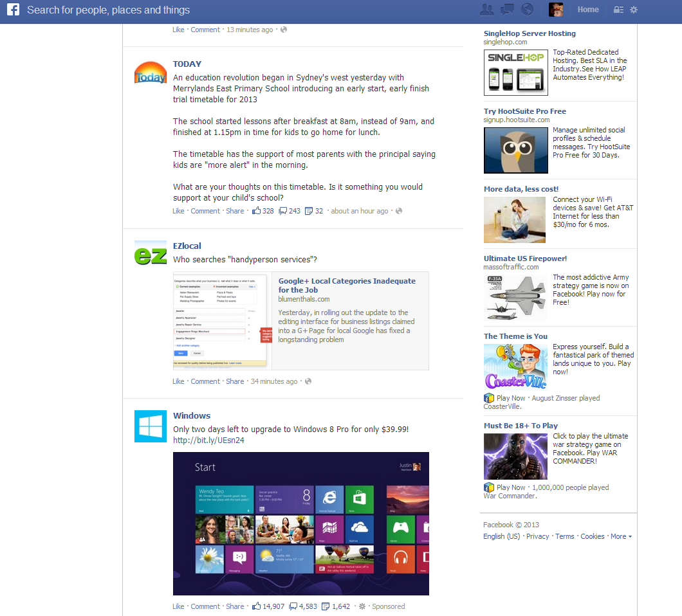Share the TODAY post
This screenshot has height=616, width=682.
point(235,211)
